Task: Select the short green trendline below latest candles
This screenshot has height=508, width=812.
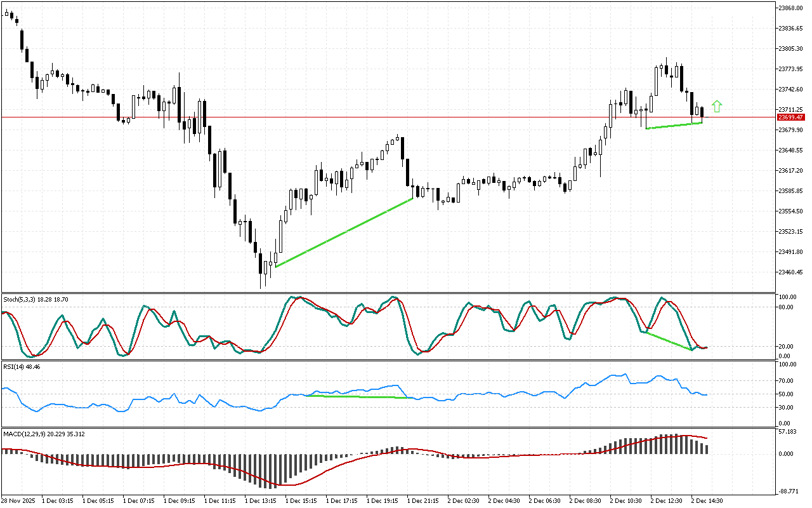Action: click(674, 126)
